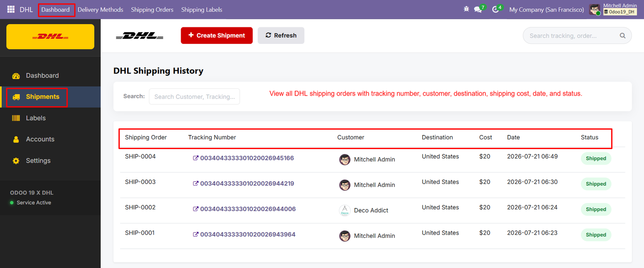Screen dimensions: 644x268
Task: Click external link icon for tracking ending 943964
Action: [x=196, y=234]
